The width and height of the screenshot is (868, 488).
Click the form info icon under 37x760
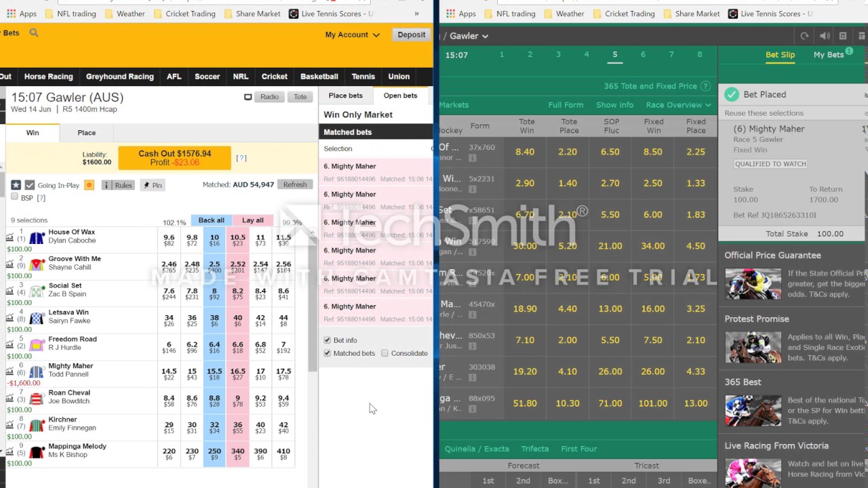472,158
